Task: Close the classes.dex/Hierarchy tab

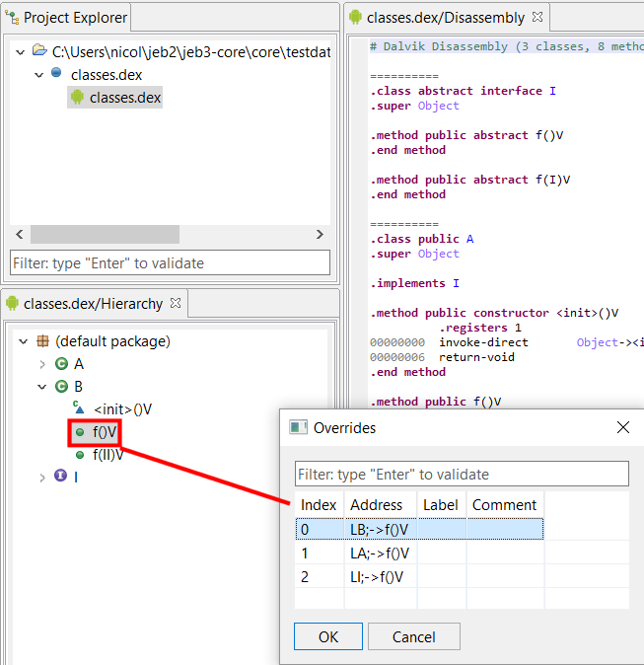Action: (x=176, y=303)
